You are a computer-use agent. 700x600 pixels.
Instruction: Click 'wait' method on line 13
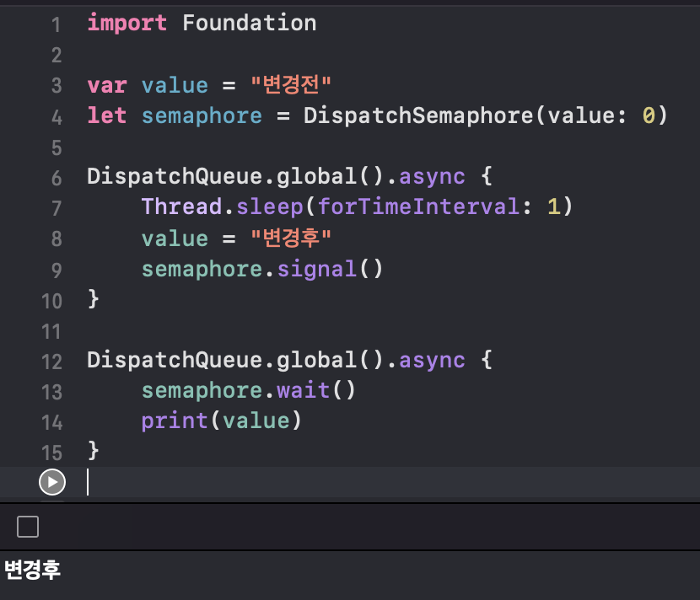pyautogui.click(x=304, y=390)
